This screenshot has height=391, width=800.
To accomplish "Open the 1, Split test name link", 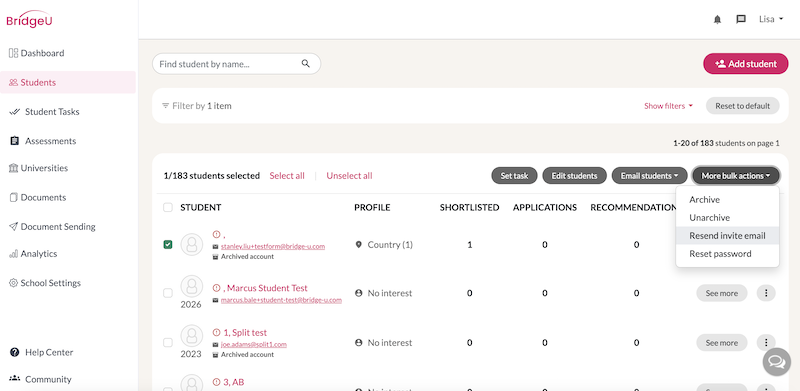I will click(245, 332).
